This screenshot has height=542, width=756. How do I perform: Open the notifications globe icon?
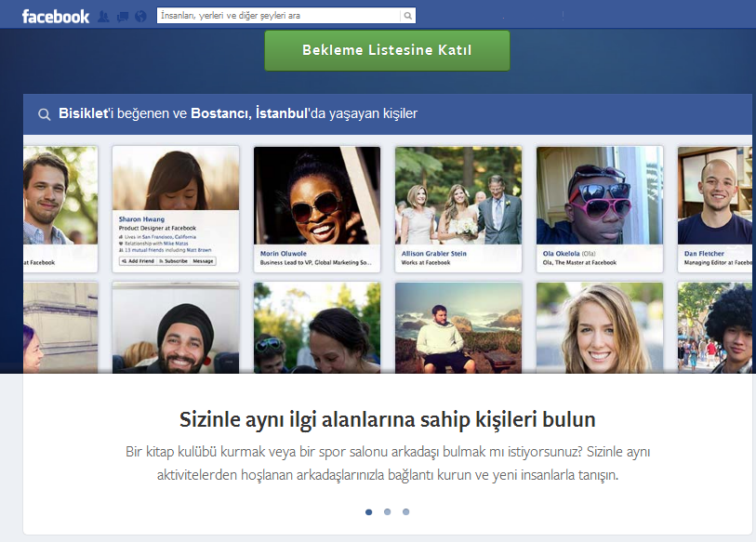point(140,17)
